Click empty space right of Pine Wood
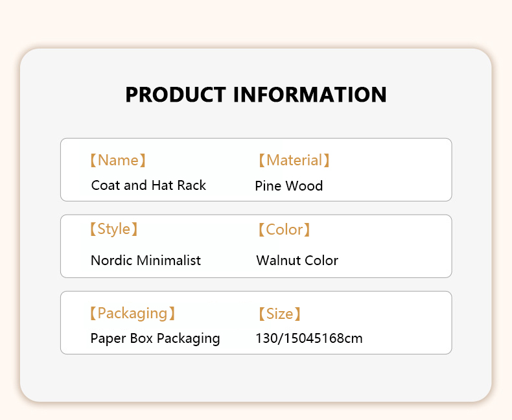Viewport: 512px width, 420px height. (x=389, y=186)
